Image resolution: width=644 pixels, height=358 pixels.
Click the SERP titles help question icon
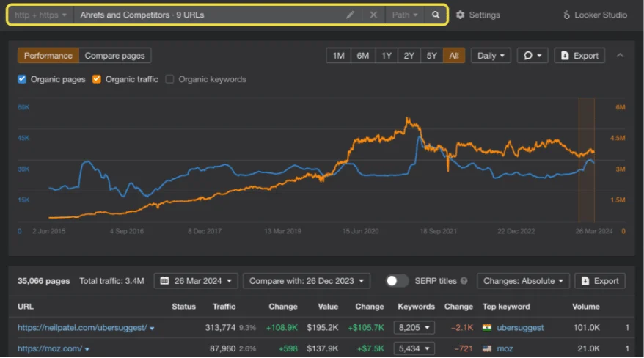464,281
